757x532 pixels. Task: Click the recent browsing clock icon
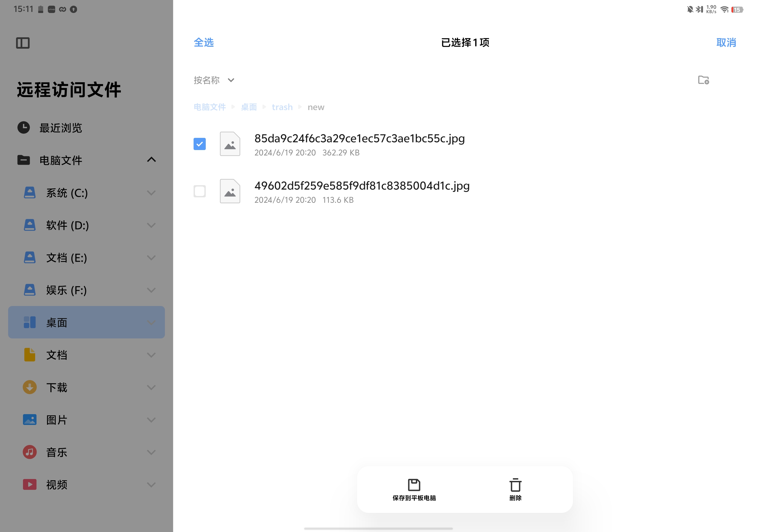24,128
